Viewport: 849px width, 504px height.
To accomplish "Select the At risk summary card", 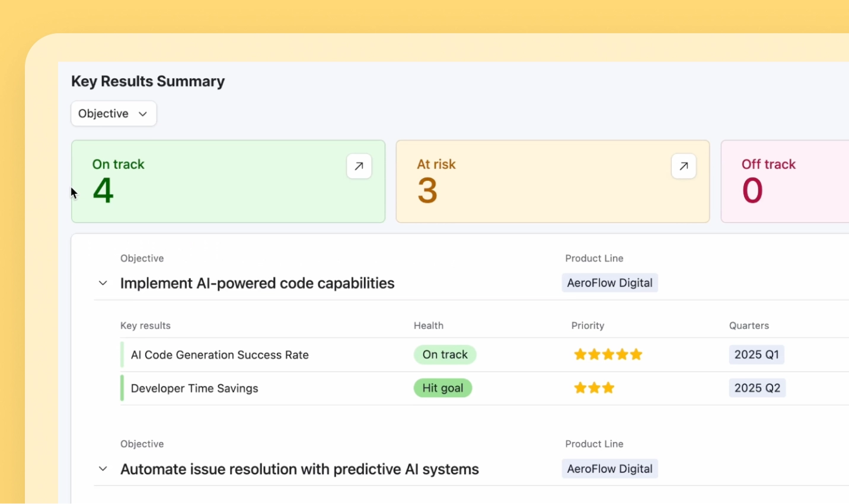I will [x=553, y=181].
